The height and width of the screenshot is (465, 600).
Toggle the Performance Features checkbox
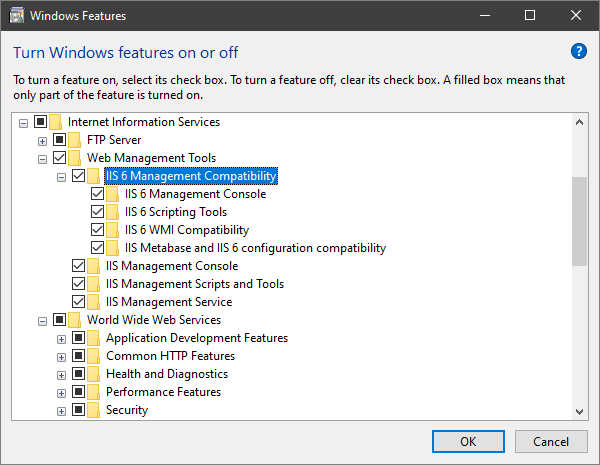click(x=78, y=392)
